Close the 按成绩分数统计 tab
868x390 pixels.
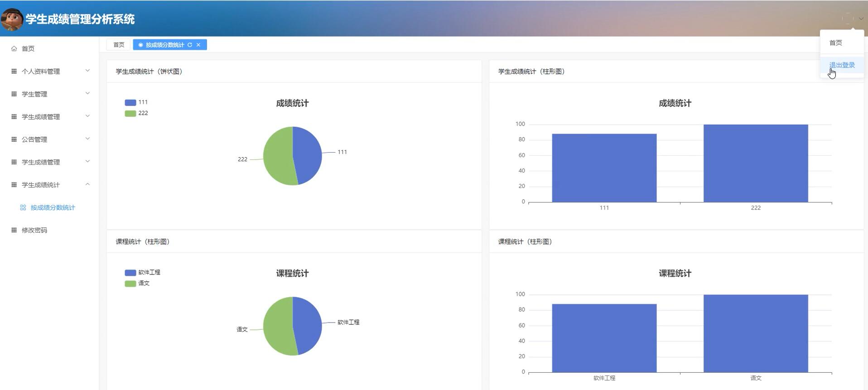pyautogui.click(x=198, y=45)
